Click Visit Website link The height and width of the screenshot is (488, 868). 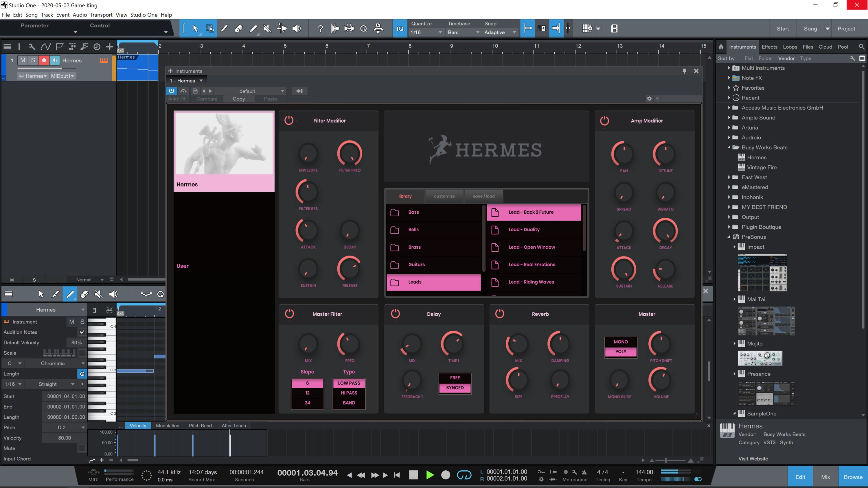[x=753, y=459]
